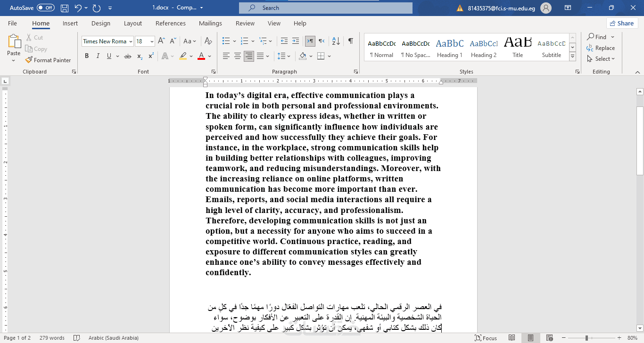This screenshot has width=644, height=343.
Task: Expand the font color dropdown arrow
Action: (x=209, y=56)
